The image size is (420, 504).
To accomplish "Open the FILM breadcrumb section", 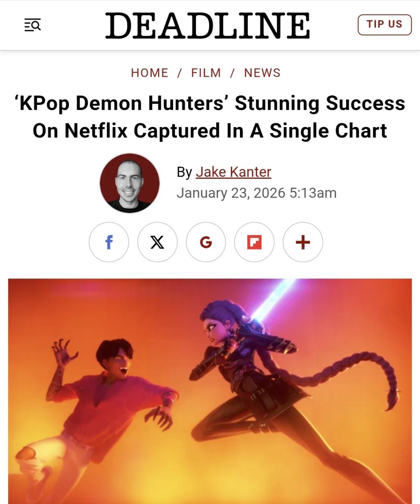I will click(x=206, y=73).
